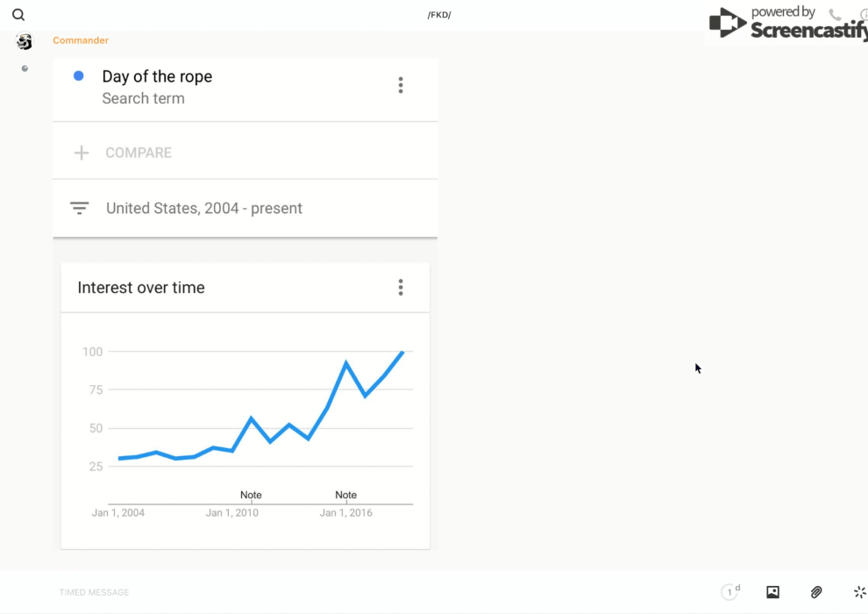Click the Note marker near 2010
This screenshot has width=868, height=614.
(x=251, y=495)
